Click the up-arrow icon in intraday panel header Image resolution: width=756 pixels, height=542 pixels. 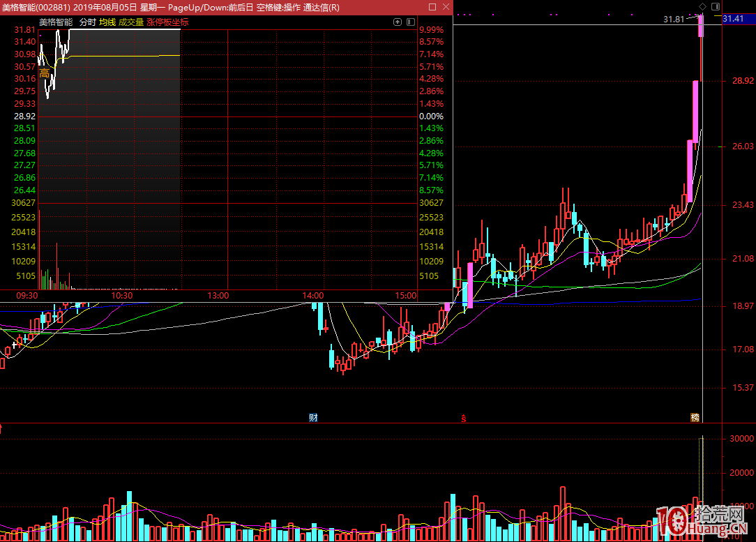tap(398, 22)
